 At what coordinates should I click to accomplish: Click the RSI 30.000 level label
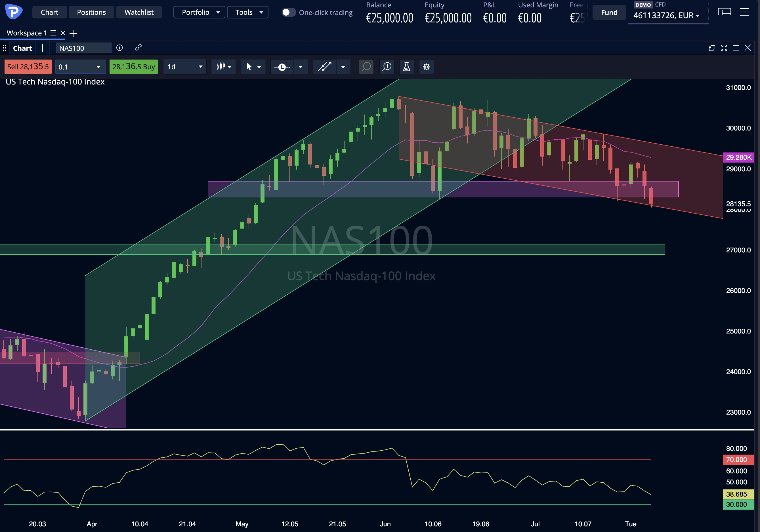738,504
